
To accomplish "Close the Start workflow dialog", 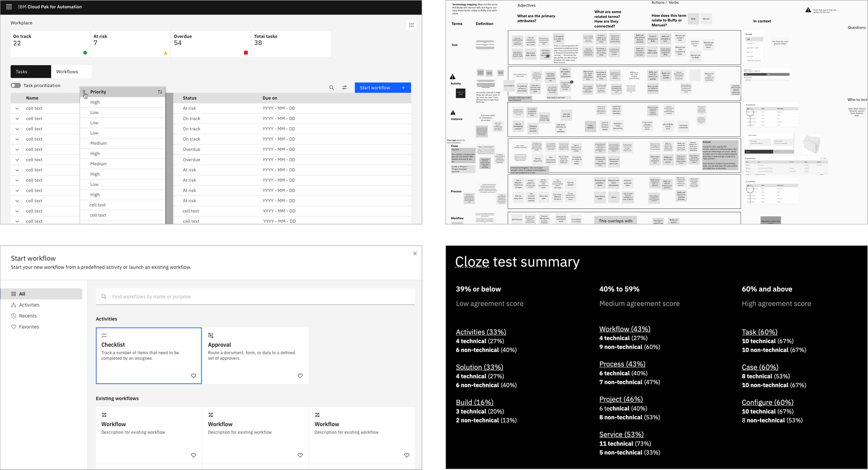I will tap(415, 253).
